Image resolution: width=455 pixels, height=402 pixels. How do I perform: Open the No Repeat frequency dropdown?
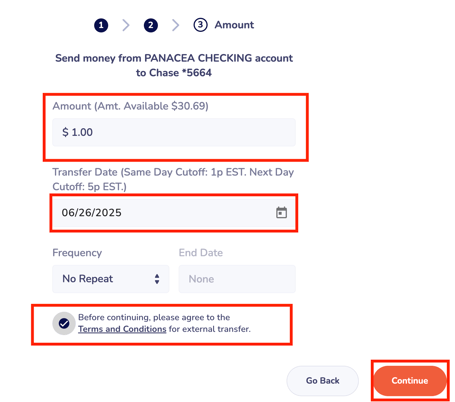(x=111, y=279)
